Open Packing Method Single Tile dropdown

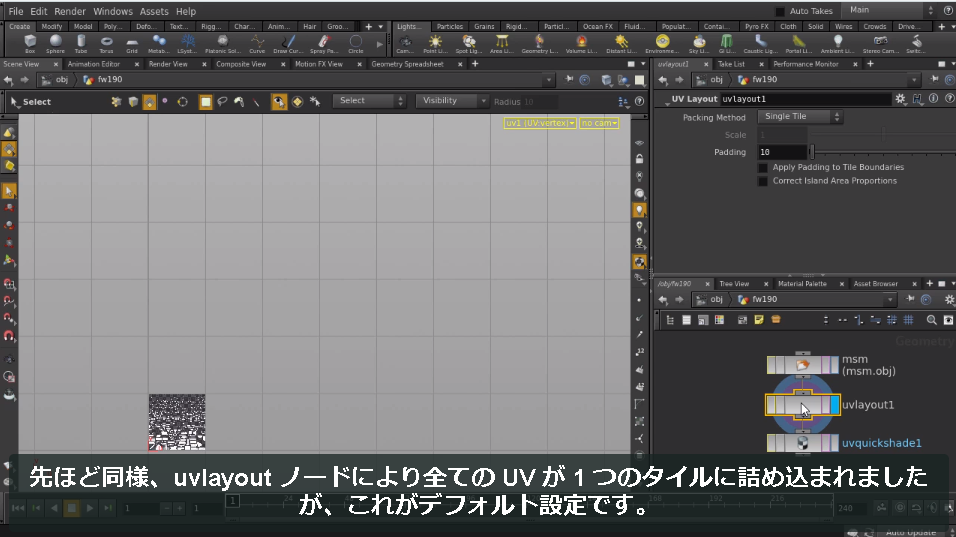800,116
